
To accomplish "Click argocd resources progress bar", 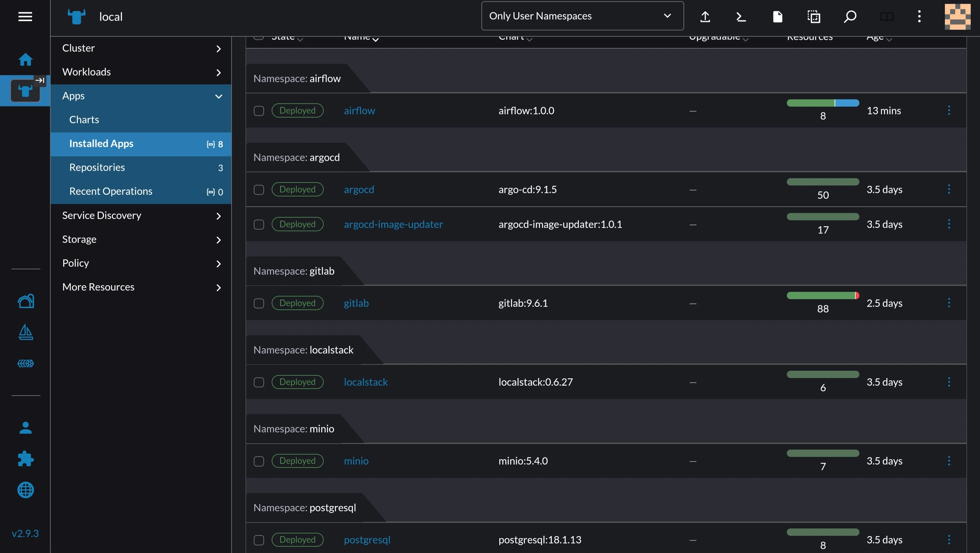I will [x=823, y=182].
